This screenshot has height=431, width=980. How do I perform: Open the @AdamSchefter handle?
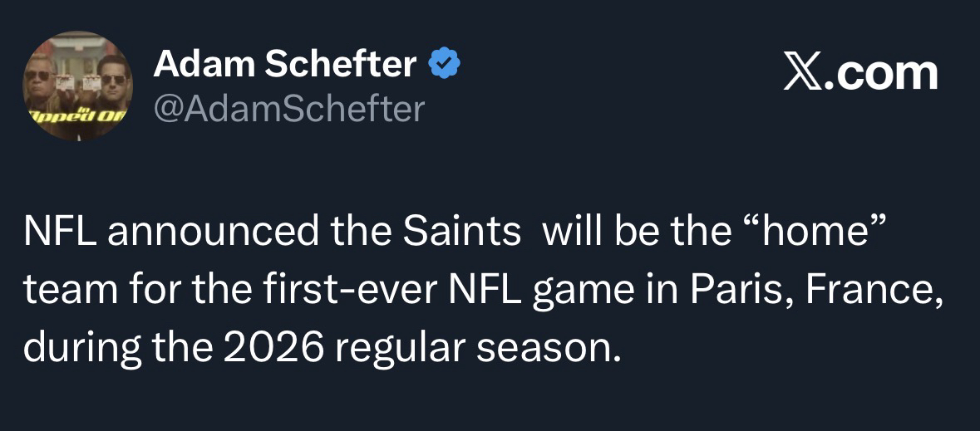[288, 109]
